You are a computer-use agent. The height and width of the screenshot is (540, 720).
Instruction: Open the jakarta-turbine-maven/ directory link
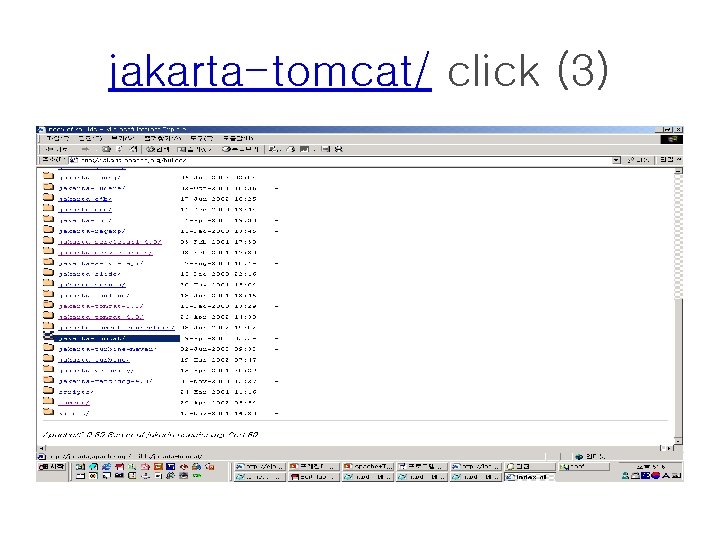(107, 349)
